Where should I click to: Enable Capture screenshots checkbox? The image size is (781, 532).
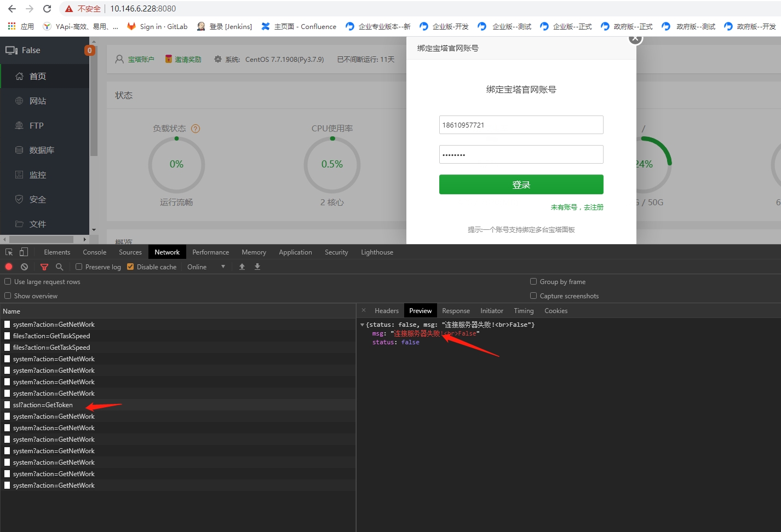pyautogui.click(x=533, y=296)
